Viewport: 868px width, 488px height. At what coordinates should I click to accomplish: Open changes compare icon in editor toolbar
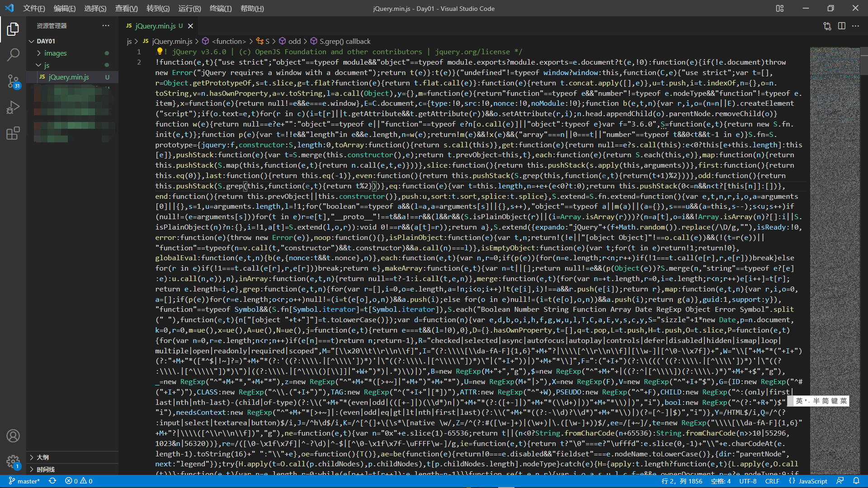pos(827,26)
